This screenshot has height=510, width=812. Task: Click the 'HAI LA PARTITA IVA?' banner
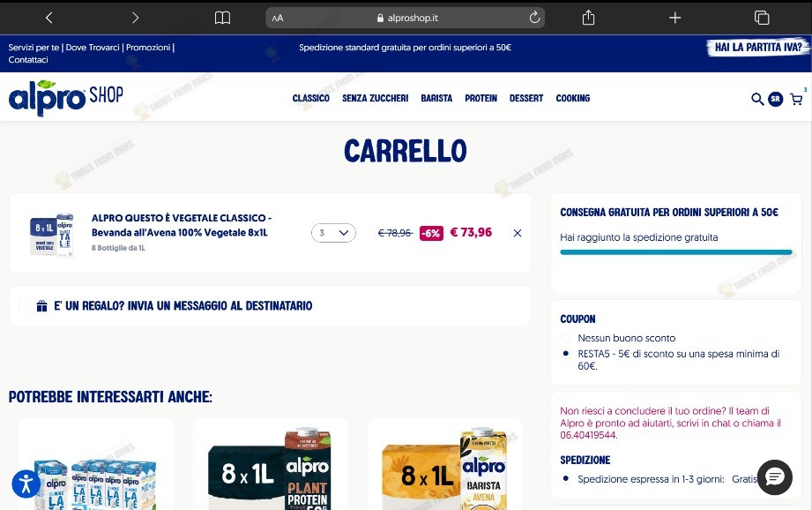[x=758, y=47]
